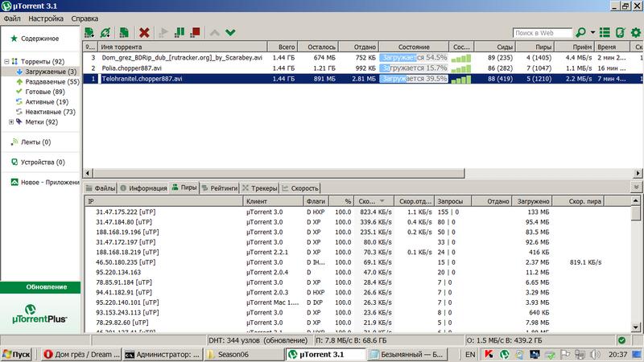The image size is (644, 362).
Task: Click the 54.5% download progress bar
Action: (414, 58)
